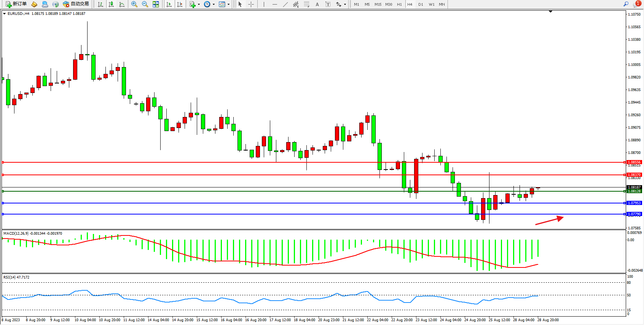Viewport: 644px width, 325px height.
Task: Expand the periodicity clock dropdown
Action: 214,5
